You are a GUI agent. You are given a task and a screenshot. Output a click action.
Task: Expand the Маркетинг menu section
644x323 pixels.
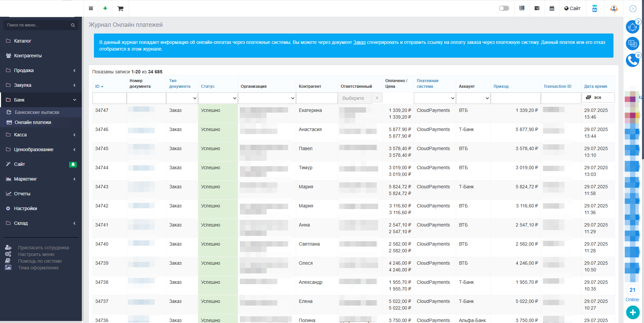[41, 179]
